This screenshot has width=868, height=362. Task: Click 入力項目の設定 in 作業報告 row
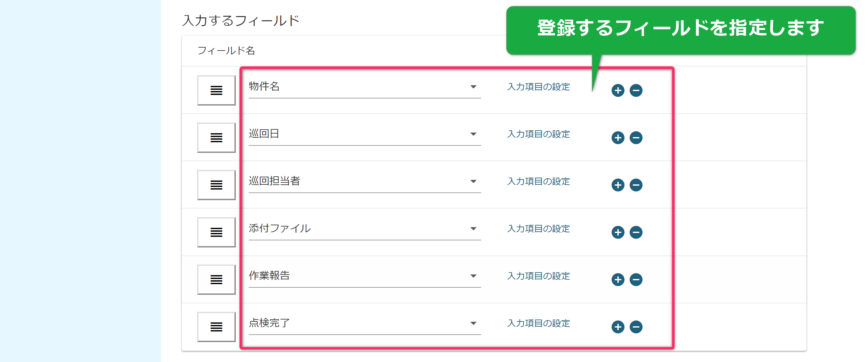(x=539, y=276)
